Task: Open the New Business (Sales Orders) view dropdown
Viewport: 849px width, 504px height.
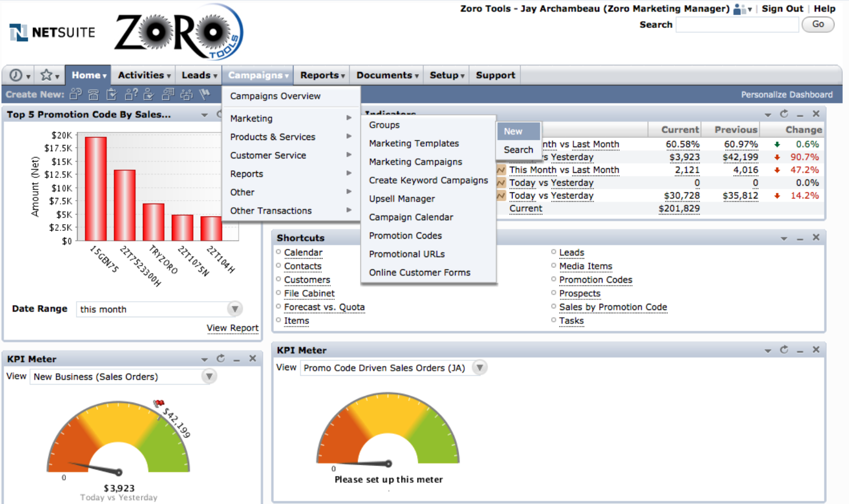Action: (209, 376)
